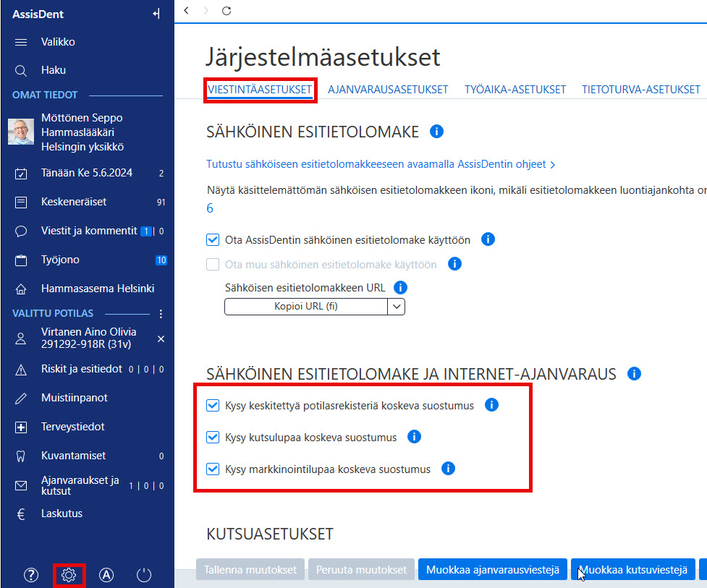The height and width of the screenshot is (588, 707).
Task: Show info for kutsulupaa koskeva suostumus
Action: (x=414, y=437)
